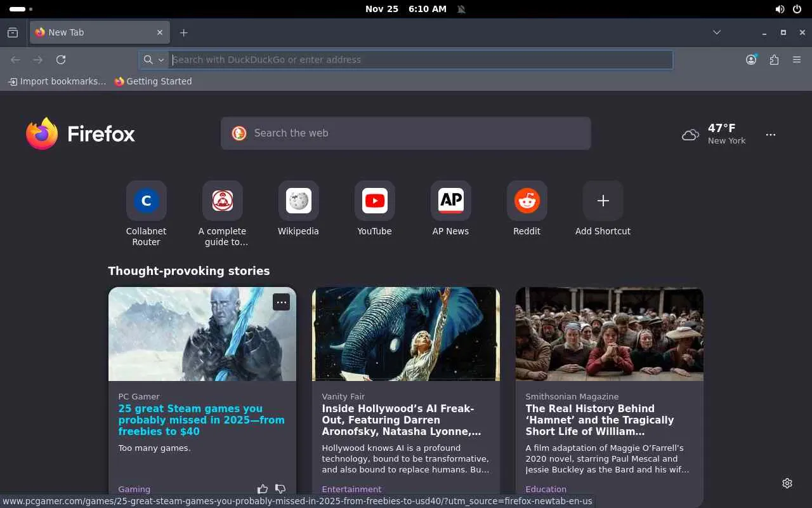Open the Steam games story thumbnail
This screenshot has width=812, height=508.
[202, 334]
